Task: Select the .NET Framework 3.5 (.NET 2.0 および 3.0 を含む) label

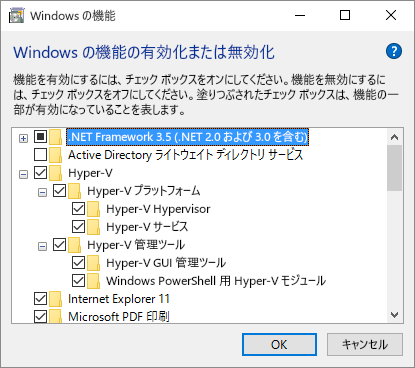Action: tap(187, 137)
